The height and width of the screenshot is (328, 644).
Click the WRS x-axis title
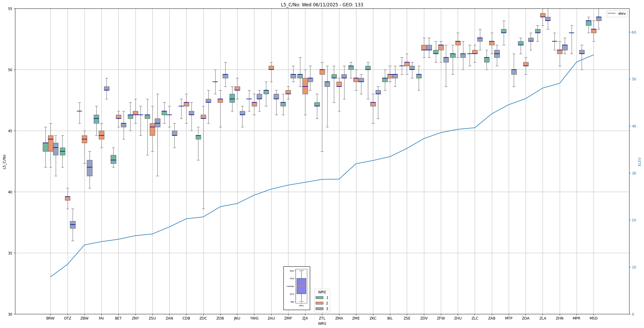pyautogui.click(x=322, y=324)
